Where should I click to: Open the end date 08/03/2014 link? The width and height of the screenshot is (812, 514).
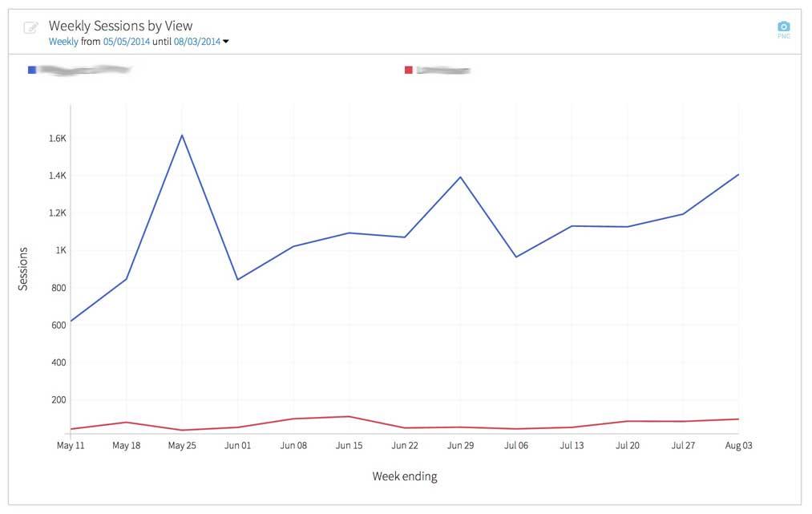click(x=197, y=42)
